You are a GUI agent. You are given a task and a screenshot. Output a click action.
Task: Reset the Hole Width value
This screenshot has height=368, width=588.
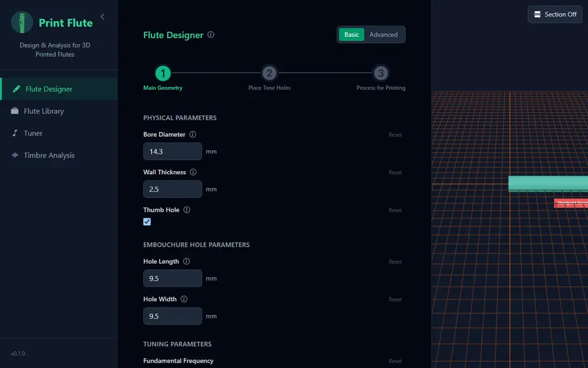click(x=395, y=299)
